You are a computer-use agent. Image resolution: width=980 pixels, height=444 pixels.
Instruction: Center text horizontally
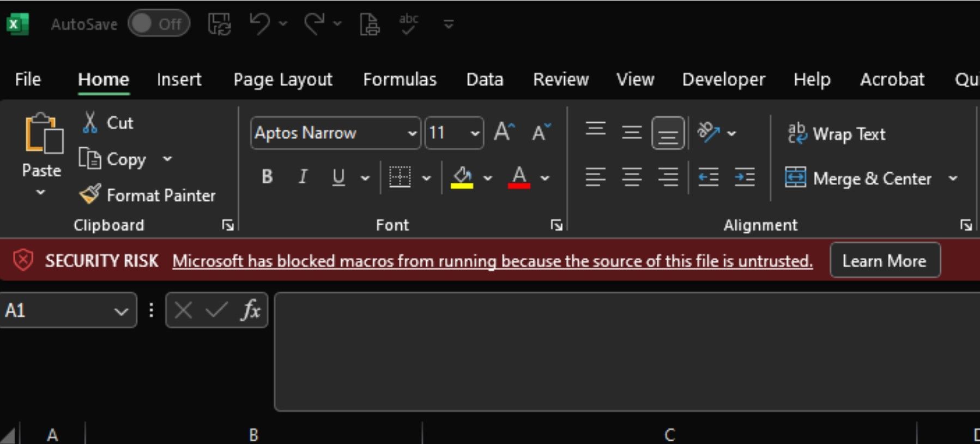click(632, 177)
